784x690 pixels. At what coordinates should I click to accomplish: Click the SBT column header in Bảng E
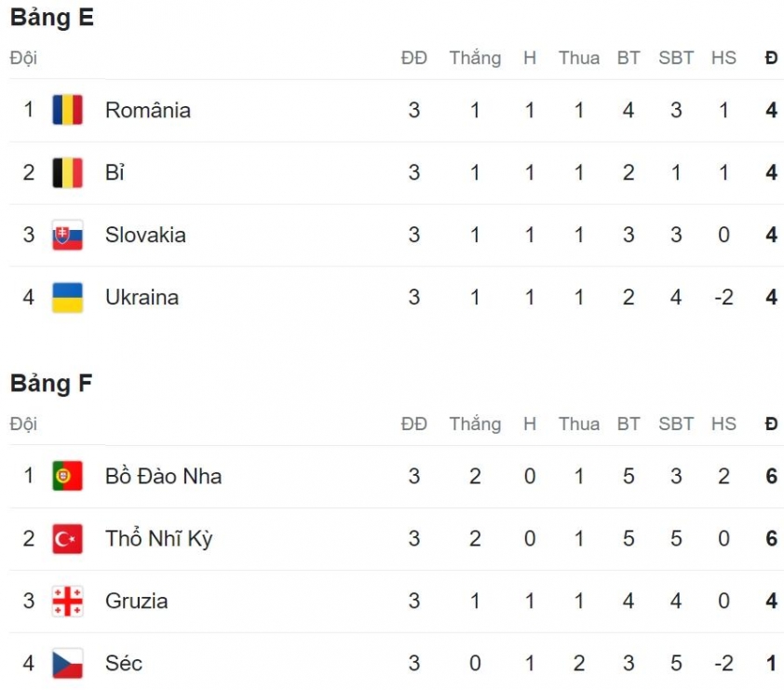tap(676, 58)
